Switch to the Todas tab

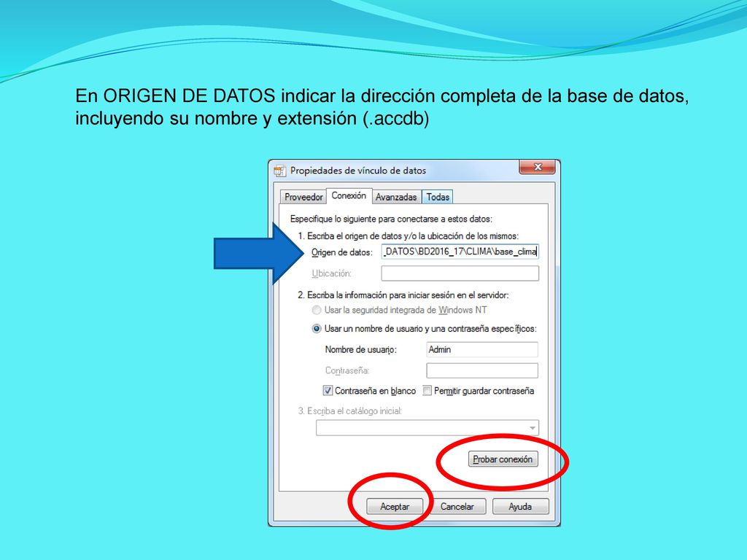click(x=438, y=197)
